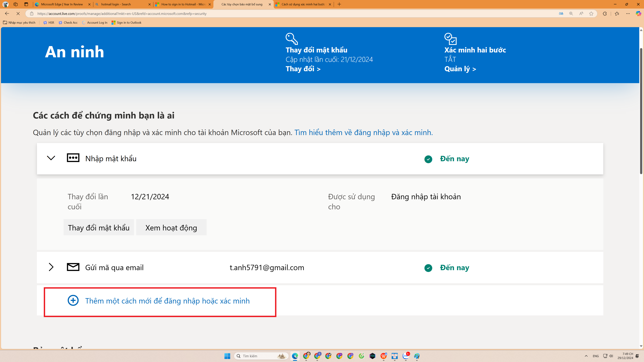The image size is (644, 362).
Task: Open Microsoft Edge on the taskbar
Action: point(295,356)
